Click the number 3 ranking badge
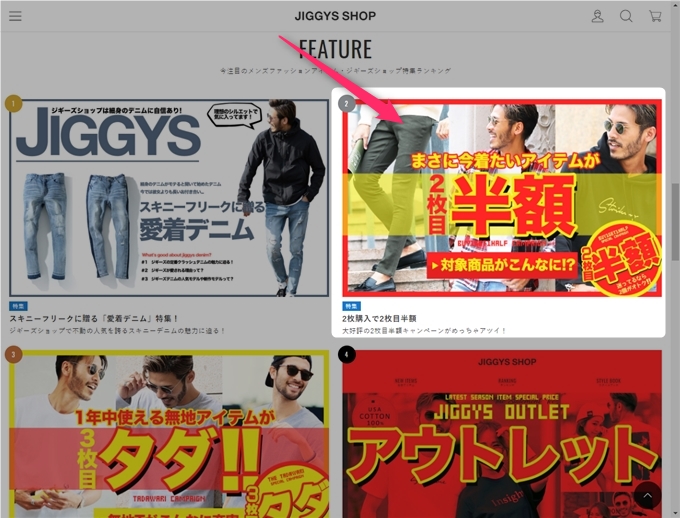The height and width of the screenshot is (518, 680). pos(13,354)
